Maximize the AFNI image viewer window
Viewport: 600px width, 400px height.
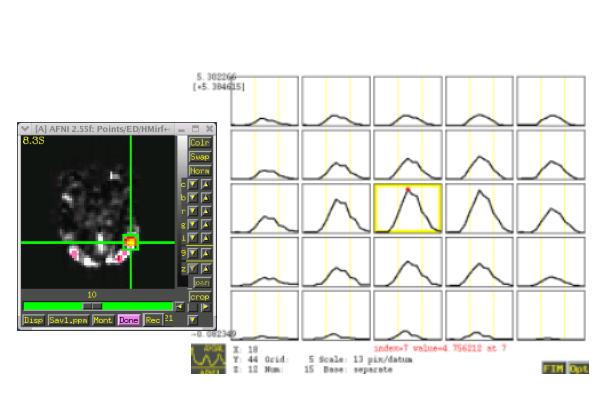[196, 129]
